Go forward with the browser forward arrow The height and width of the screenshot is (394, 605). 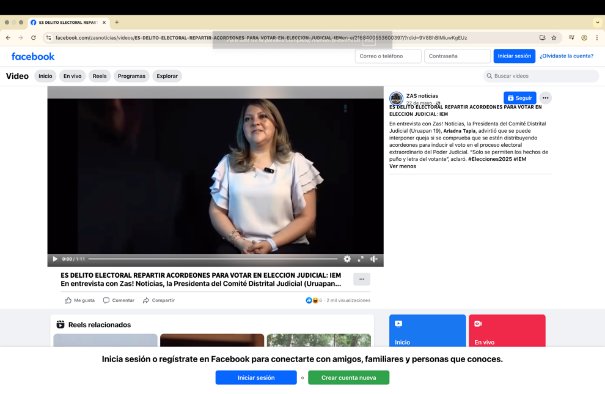21,38
